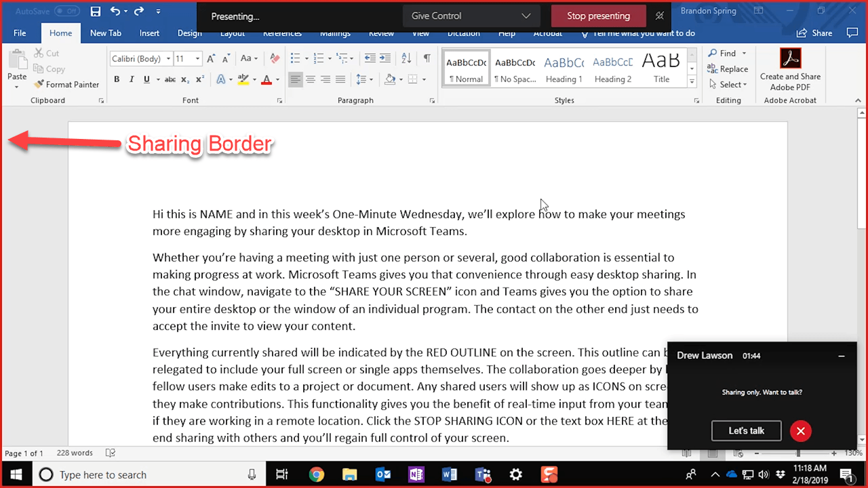Viewport: 868px width, 488px height.
Task: Open the Paste options dropdown arrow
Action: (17, 86)
